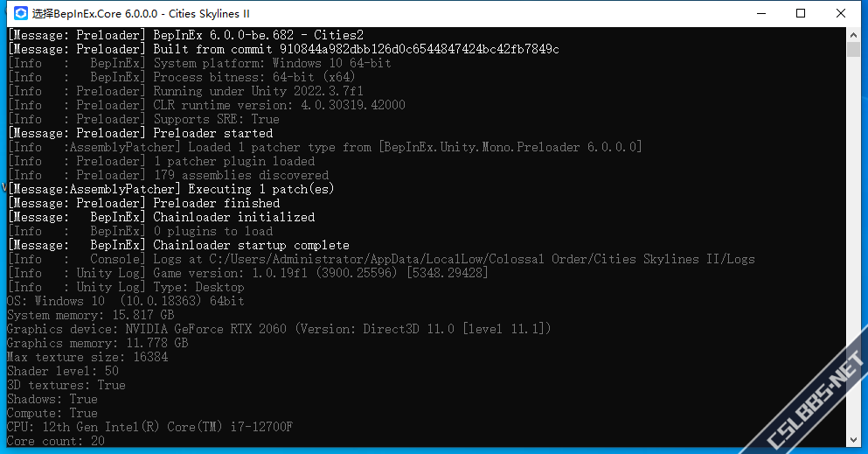Close the BepInEx console window
This screenshot has width=868, height=454.
point(841,13)
